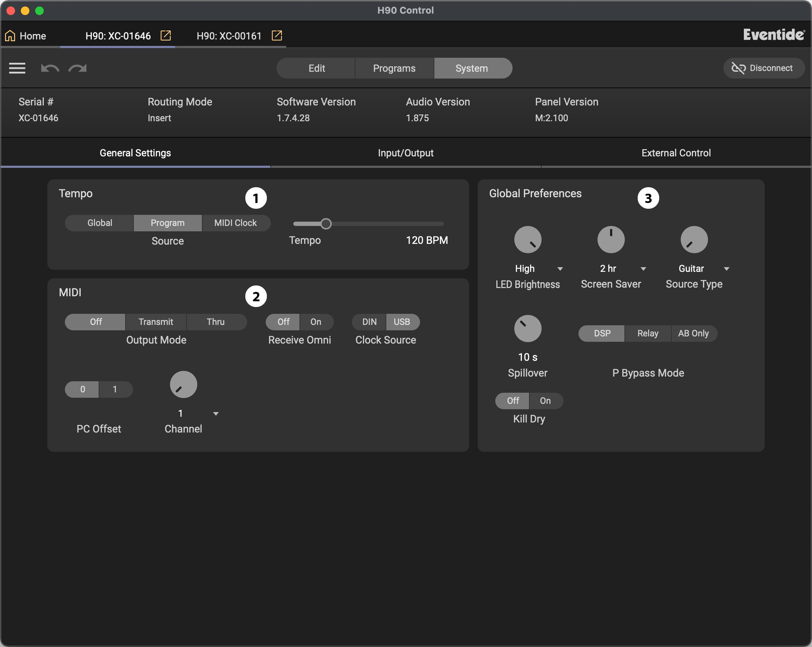Open the hamburger menu icon

click(17, 68)
